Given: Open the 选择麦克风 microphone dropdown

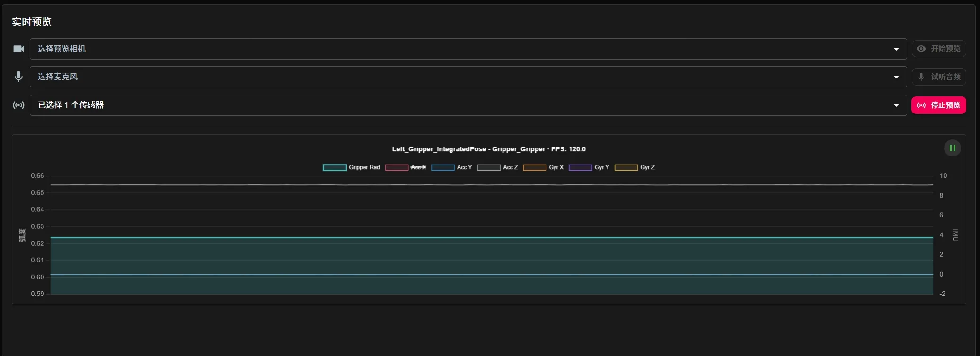Looking at the screenshot, I should click(468, 77).
